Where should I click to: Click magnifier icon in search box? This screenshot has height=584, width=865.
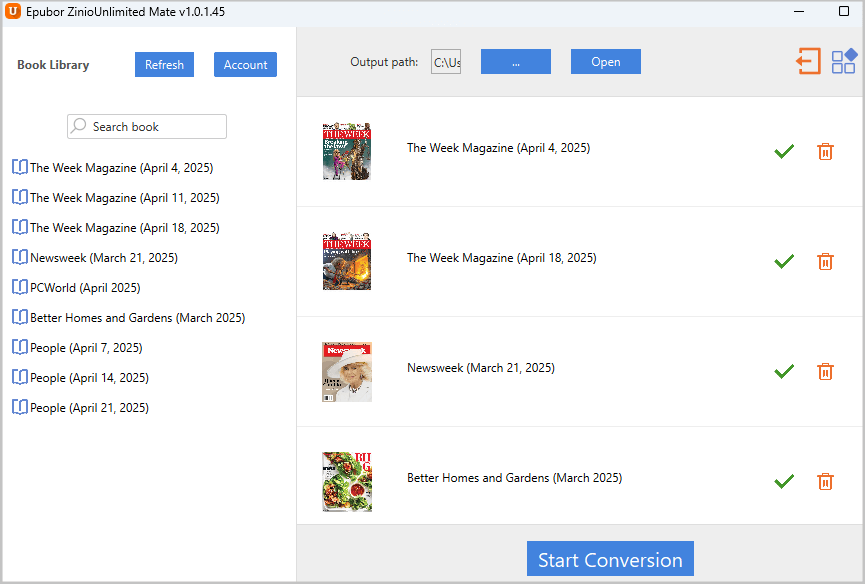coord(79,127)
